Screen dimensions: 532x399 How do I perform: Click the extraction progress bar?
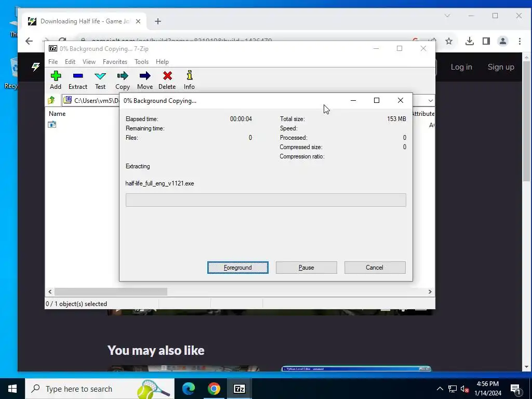tap(265, 200)
